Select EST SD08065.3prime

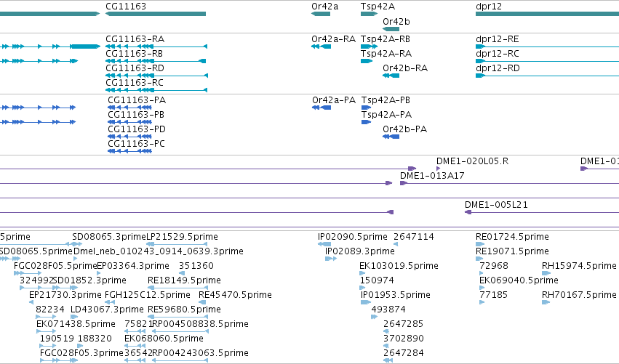pyautogui.click(x=109, y=237)
